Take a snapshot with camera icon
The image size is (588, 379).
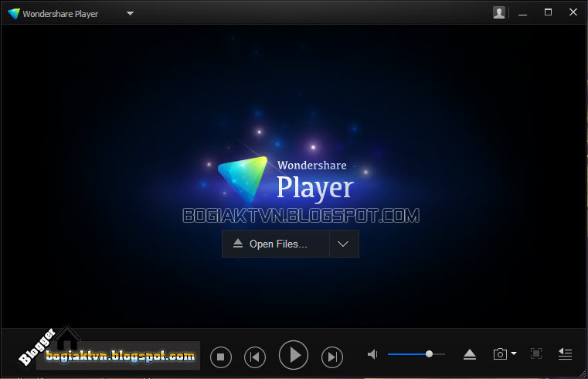click(500, 353)
